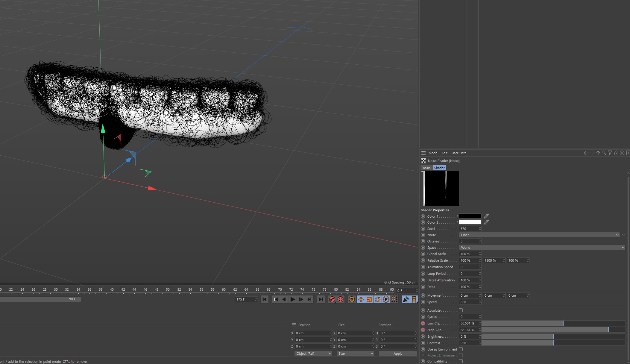This screenshot has width=630, height=364.
Task: Click the Play Forwards button
Action: click(x=293, y=299)
